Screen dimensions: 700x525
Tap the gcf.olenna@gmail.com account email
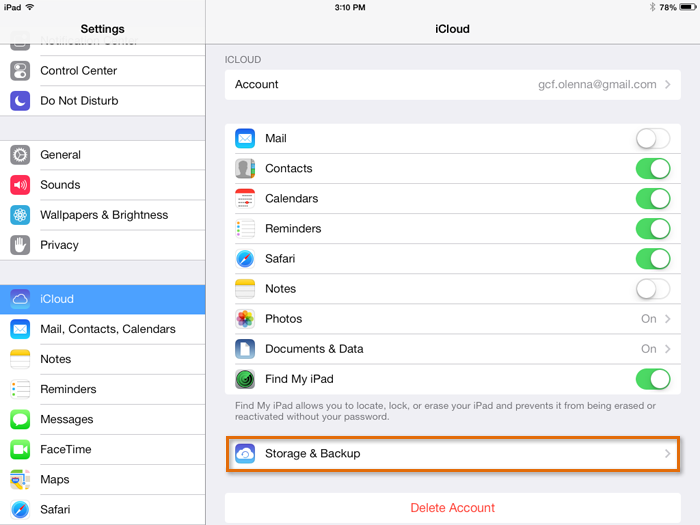coord(597,84)
